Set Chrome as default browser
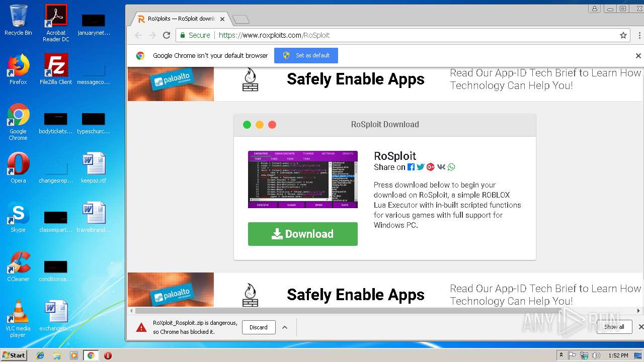 pyautogui.click(x=306, y=55)
